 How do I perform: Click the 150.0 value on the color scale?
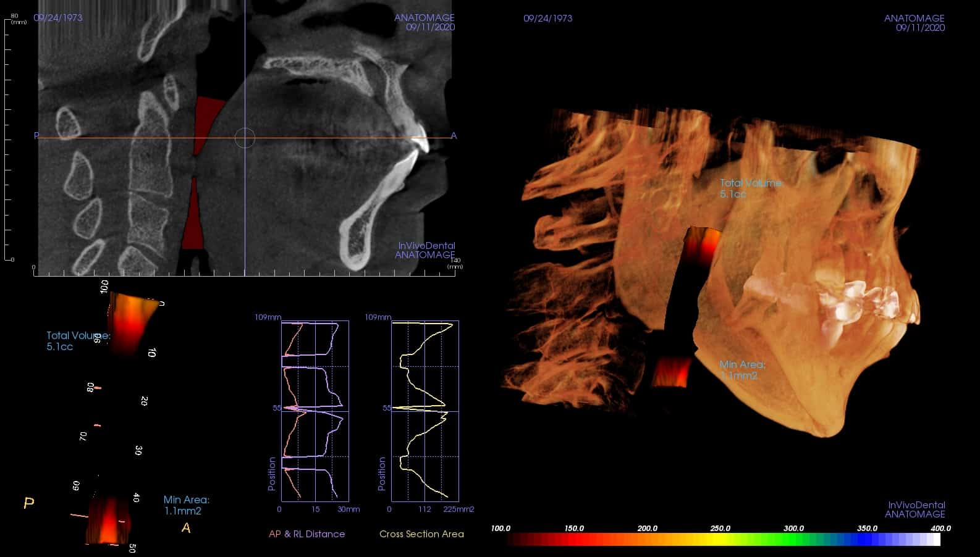click(574, 529)
